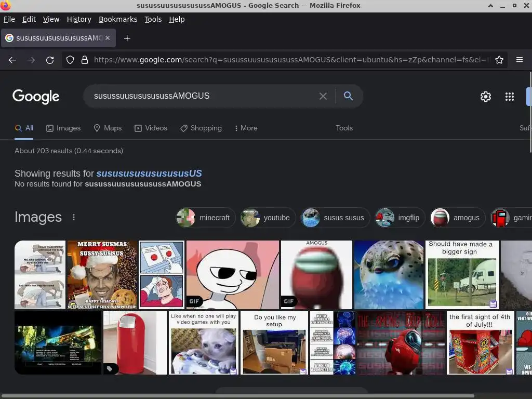Expand the More search categories
The image size is (532, 399).
(246, 128)
